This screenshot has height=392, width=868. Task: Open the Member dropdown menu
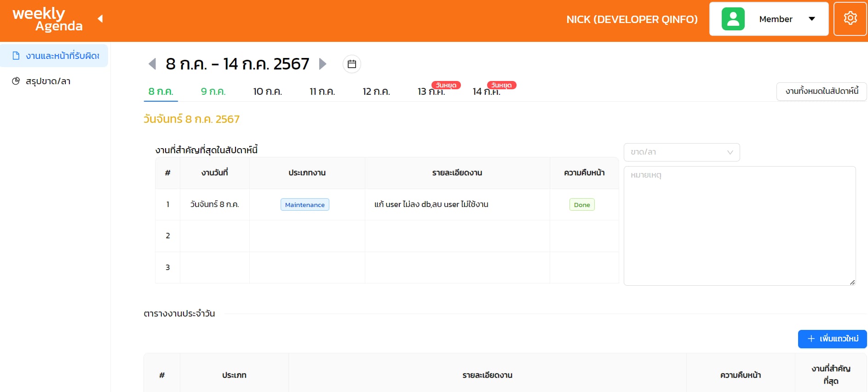(x=811, y=19)
